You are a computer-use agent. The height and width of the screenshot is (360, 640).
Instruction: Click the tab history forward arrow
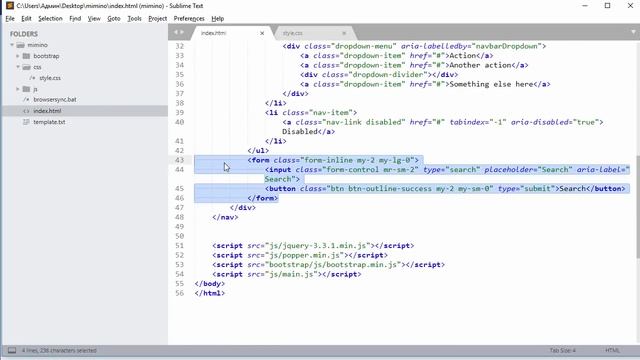coord(182,32)
